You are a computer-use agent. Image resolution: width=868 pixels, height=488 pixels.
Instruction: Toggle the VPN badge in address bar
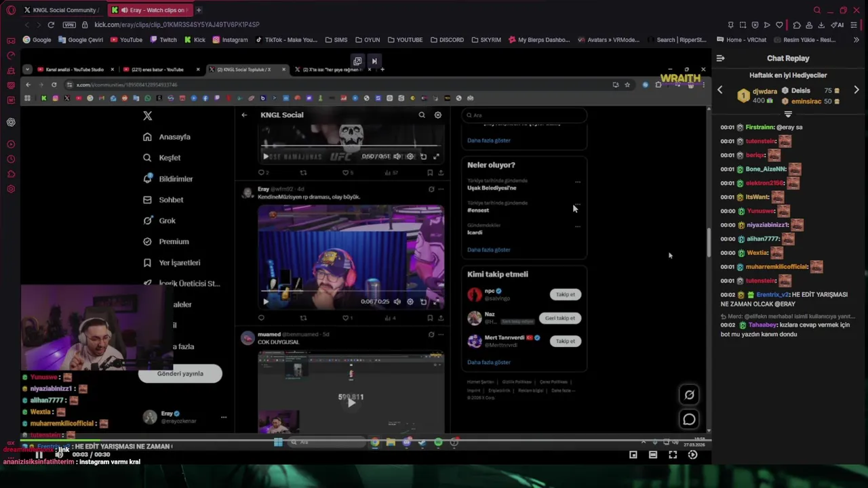pos(69,25)
